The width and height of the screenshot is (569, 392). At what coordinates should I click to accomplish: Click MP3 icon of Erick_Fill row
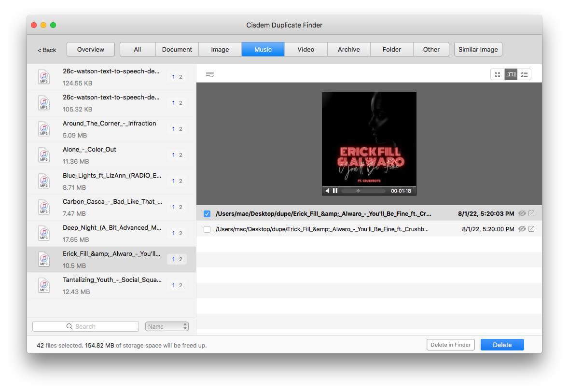point(44,260)
